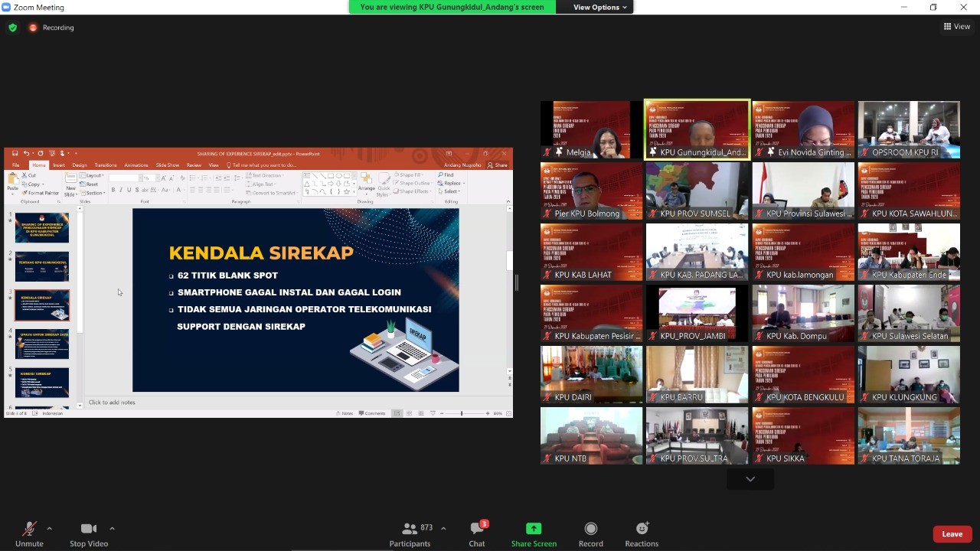Leave the meeting

pos(952,534)
